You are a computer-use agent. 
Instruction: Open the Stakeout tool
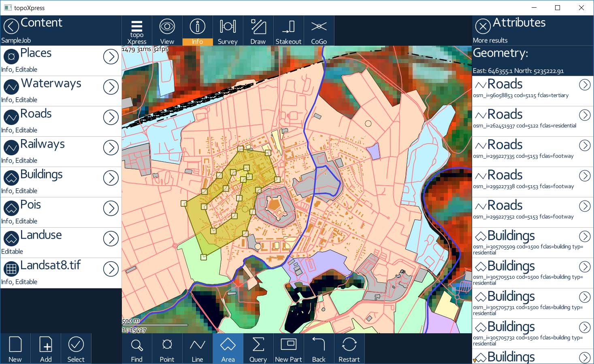tap(288, 31)
